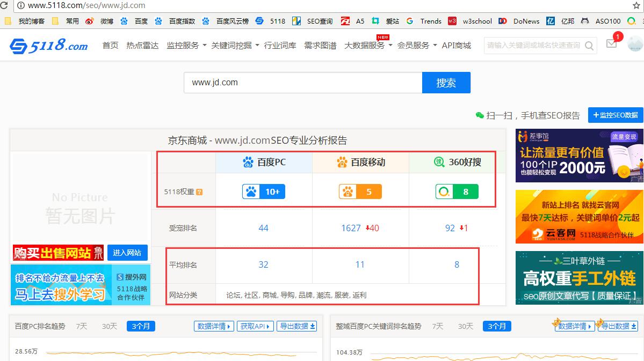Open the 百度 bookmark
Image resolution: width=644 pixels, height=361 pixels.
pos(134,21)
